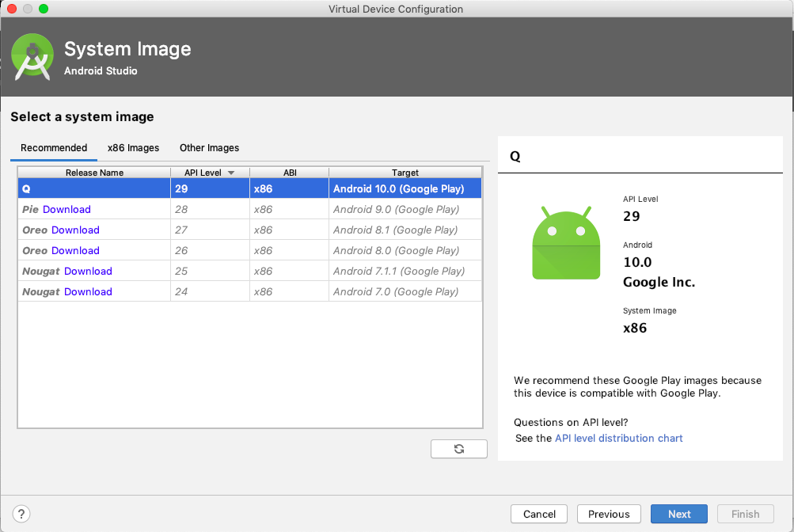
Task: Select the Android 7.1.1 (Google Play) target cell
Action: click(405, 272)
